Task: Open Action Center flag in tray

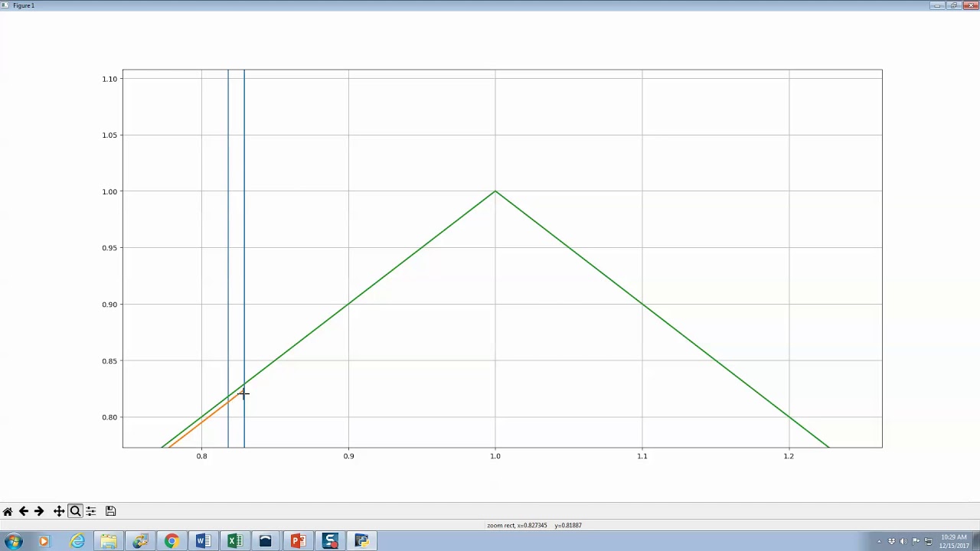Action: tap(916, 541)
